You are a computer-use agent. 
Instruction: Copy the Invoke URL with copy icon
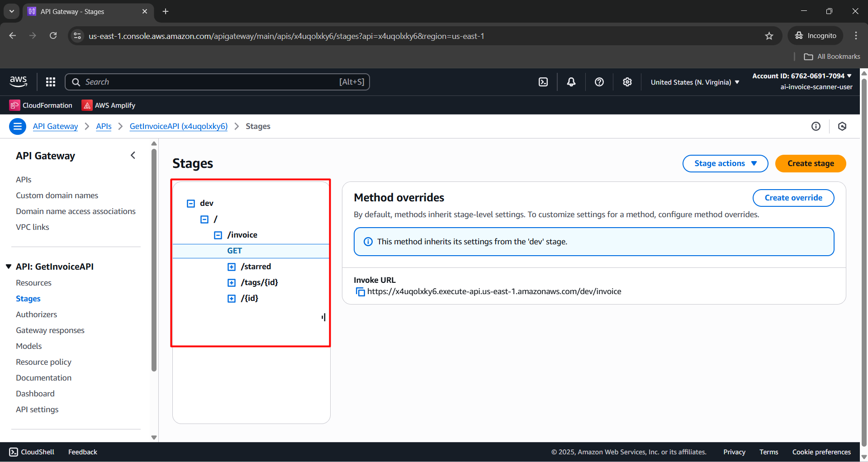[x=360, y=292]
